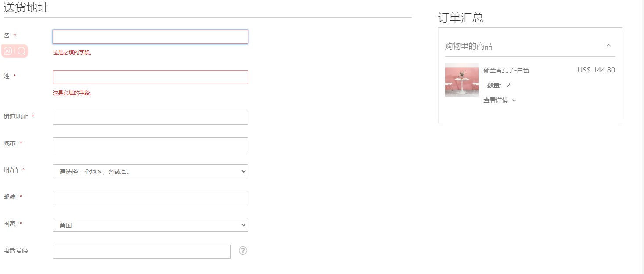Viewport: 644px width, 274px height.
Task: Open the 国家 country dropdown showing 美国
Action: point(150,225)
